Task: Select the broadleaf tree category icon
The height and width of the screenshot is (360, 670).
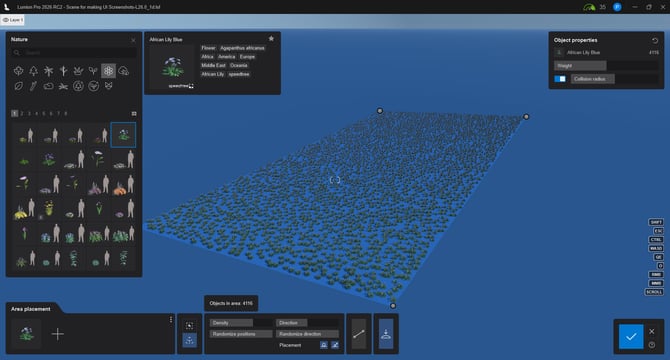Action: 18,71
